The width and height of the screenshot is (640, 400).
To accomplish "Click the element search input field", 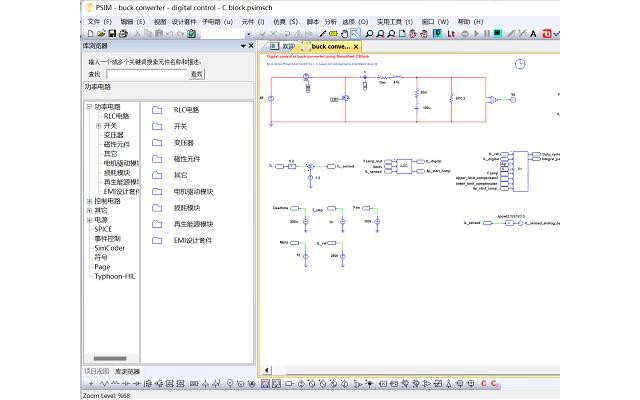I will 147,74.
